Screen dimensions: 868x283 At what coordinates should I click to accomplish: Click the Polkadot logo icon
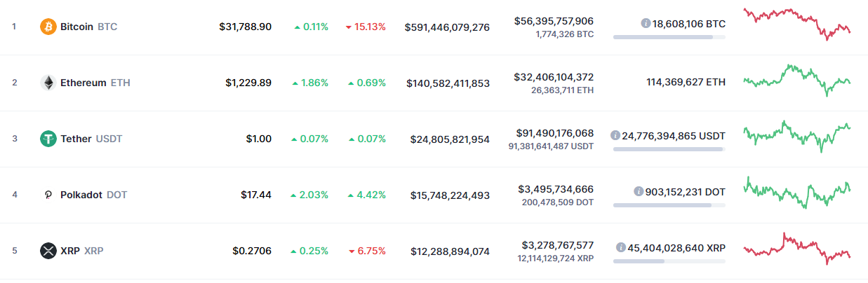(48, 195)
